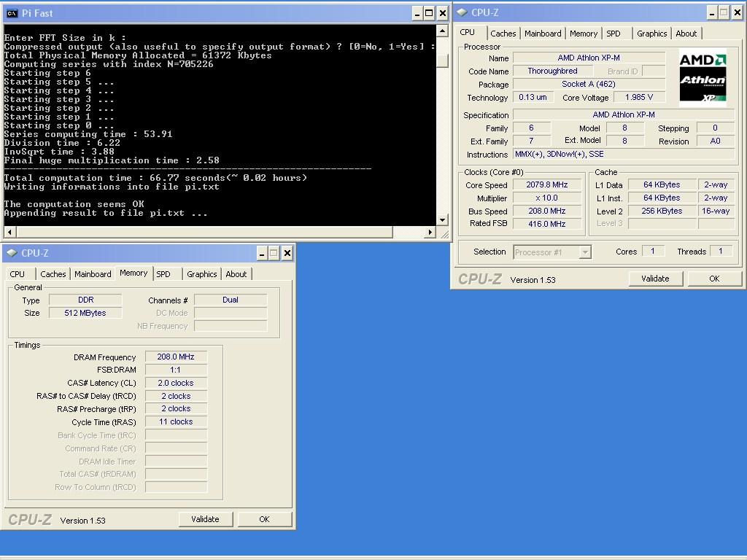747x560 pixels.
Task: Expand the Processor #1 selection dropdown
Action: pos(585,252)
